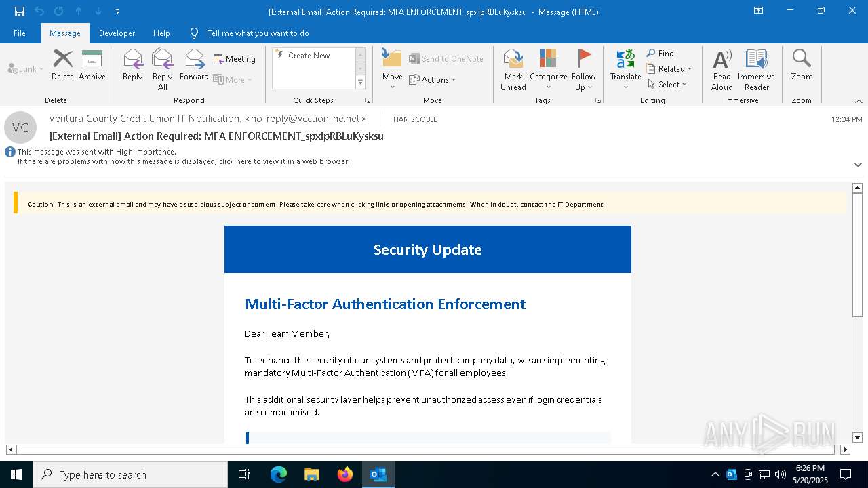Launch Firefox from the taskbar
868x488 pixels.
[x=345, y=474]
